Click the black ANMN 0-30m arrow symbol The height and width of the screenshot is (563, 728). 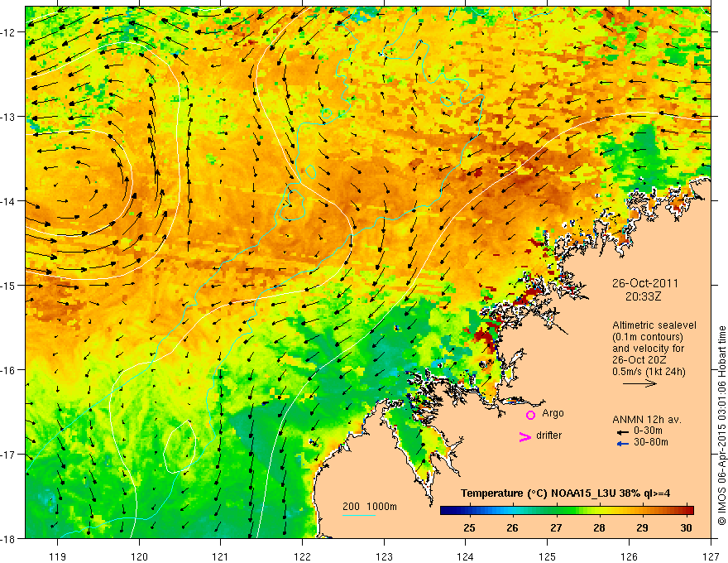pyautogui.click(x=623, y=432)
